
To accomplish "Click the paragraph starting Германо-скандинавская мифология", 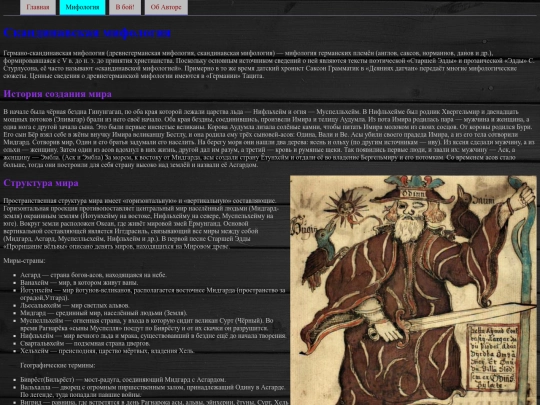I will pyautogui.click(x=269, y=64).
